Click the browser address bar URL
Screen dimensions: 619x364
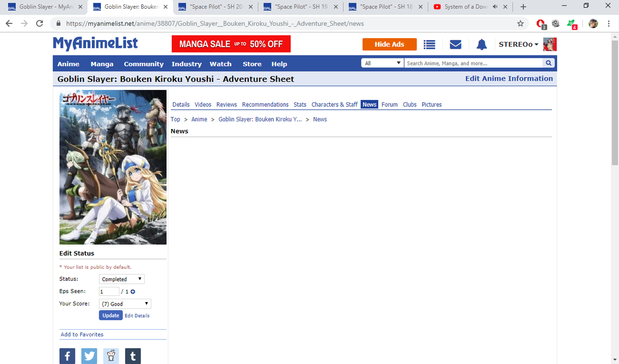(215, 23)
